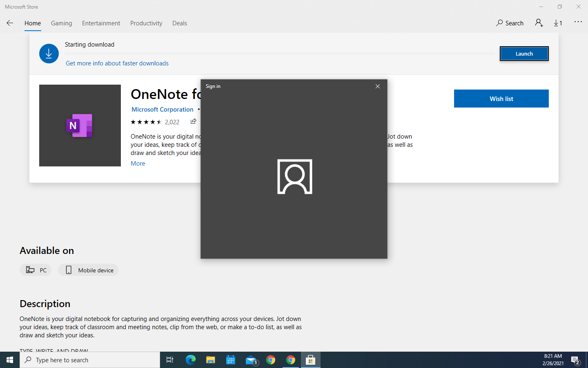Click the Starting download status text

89,45
